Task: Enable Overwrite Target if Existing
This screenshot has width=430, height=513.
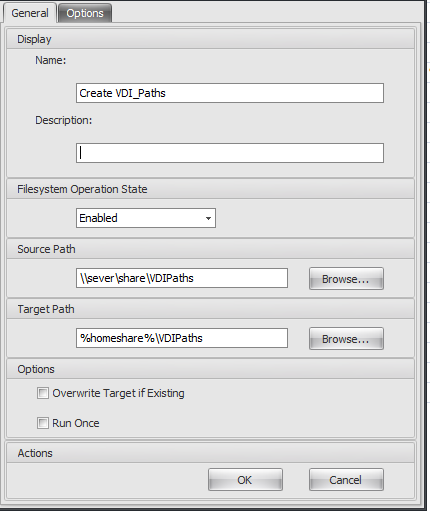Action: 43,393
